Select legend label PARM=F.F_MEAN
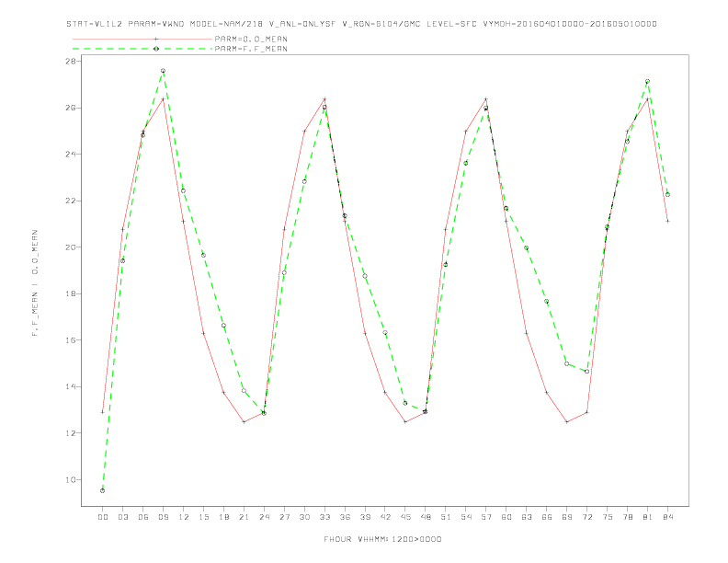The width and height of the screenshot is (728, 563). pos(251,49)
